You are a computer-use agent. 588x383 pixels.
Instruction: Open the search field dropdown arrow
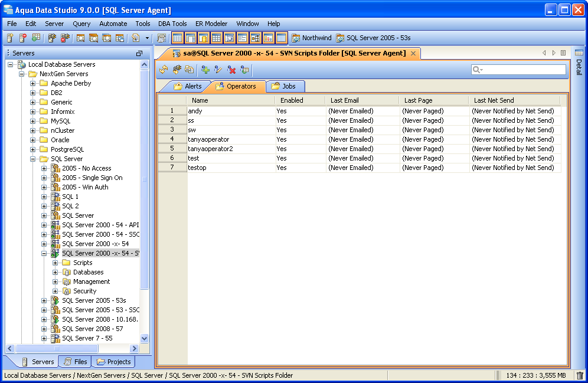click(482, 70)
